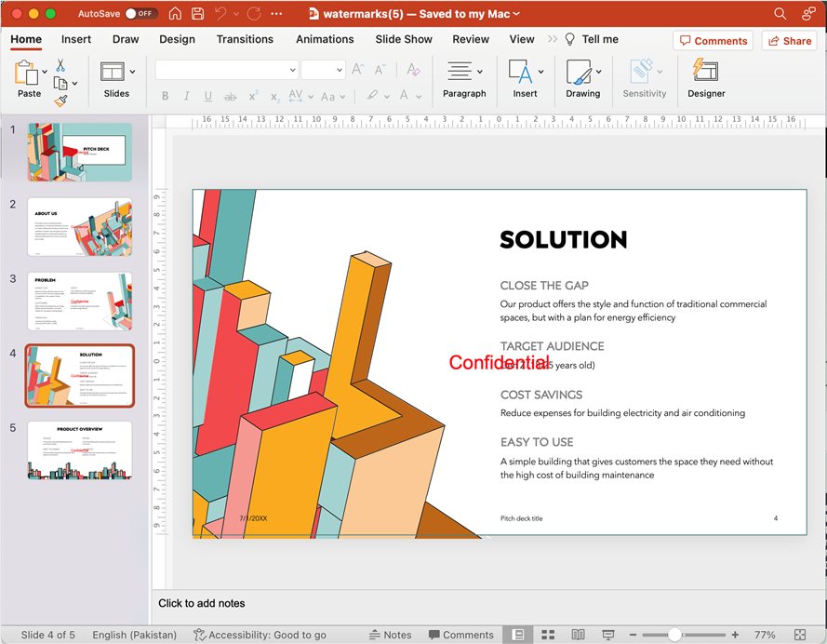
Task: Switch to the Design tab
Action: (177, 39)
